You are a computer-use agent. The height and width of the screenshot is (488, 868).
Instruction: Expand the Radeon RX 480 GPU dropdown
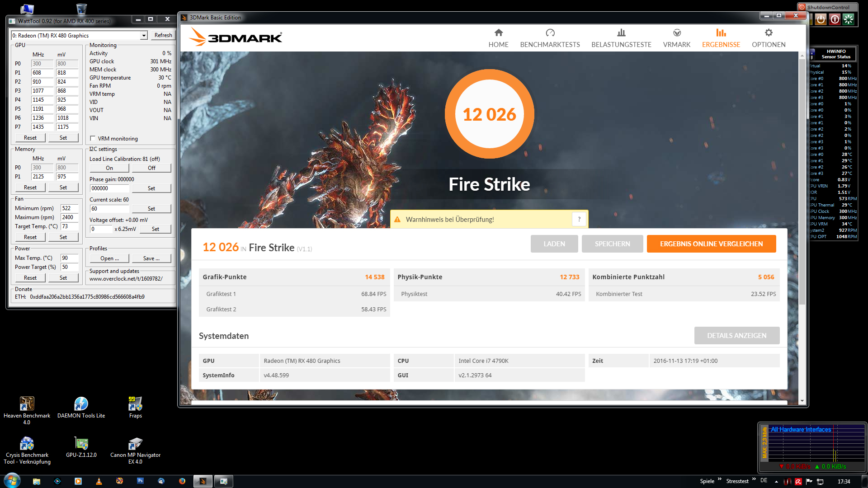click(x=144, y=36)
